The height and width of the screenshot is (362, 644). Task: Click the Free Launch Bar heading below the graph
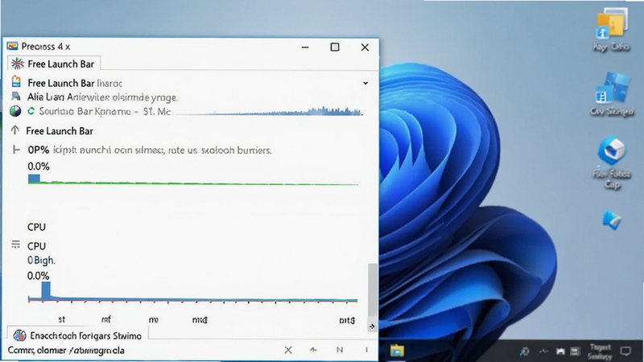[60, 131]
